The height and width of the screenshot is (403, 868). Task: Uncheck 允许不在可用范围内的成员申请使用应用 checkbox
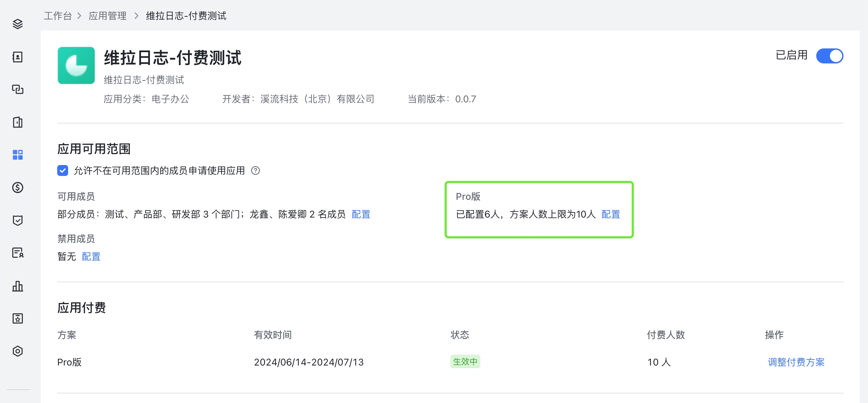[63, 170]
